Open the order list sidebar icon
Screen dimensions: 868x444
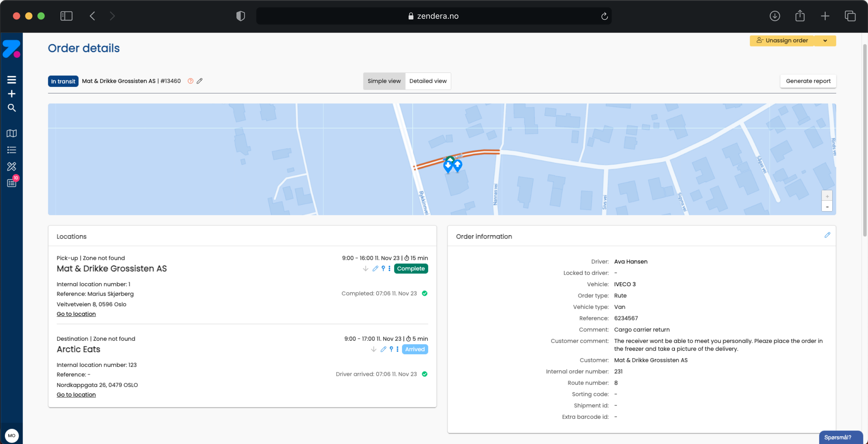tap(11, 150)
